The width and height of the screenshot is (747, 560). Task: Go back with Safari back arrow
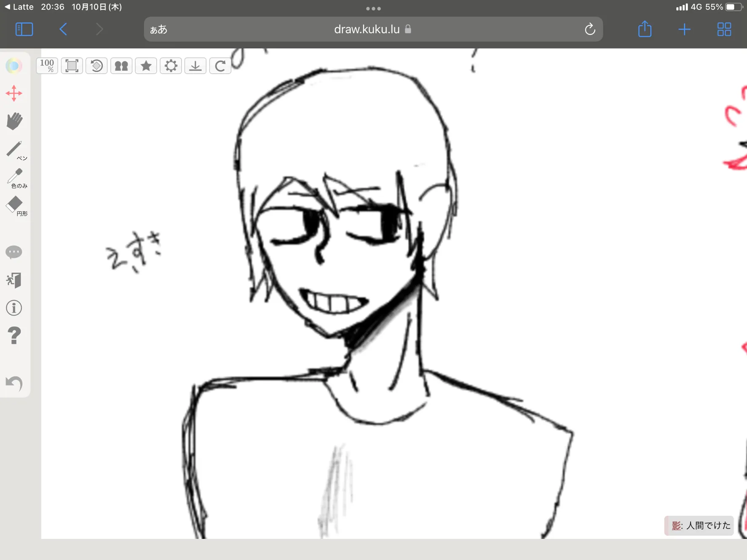[x=63, y=29]
